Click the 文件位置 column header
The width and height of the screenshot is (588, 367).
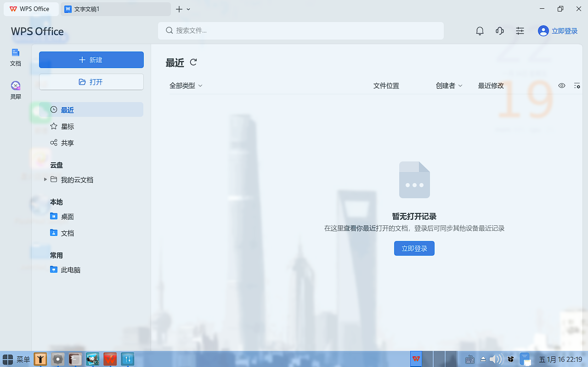pyautogui.click(x=386, y=86)
